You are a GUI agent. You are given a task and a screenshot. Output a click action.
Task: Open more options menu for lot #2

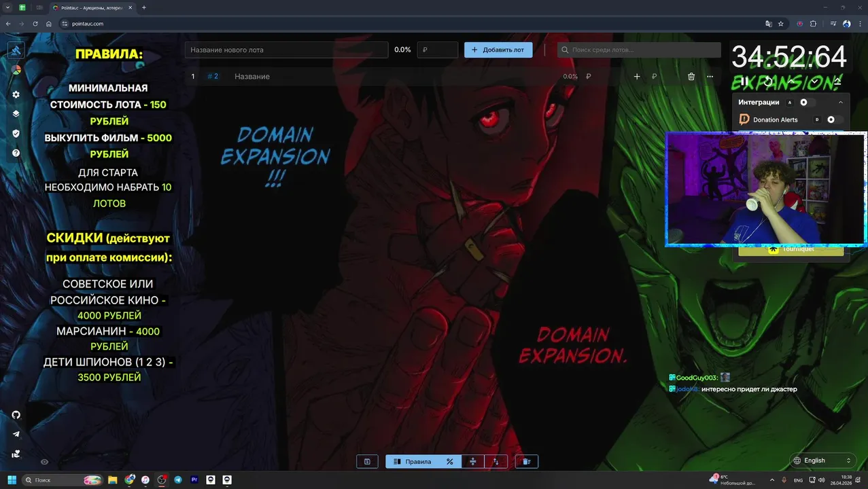click(x=710, y=77)
